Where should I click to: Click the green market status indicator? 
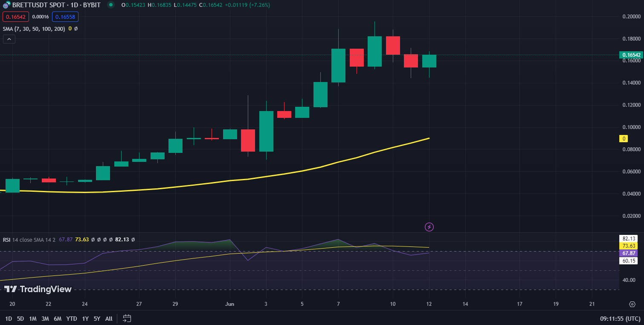click(111, 5)
